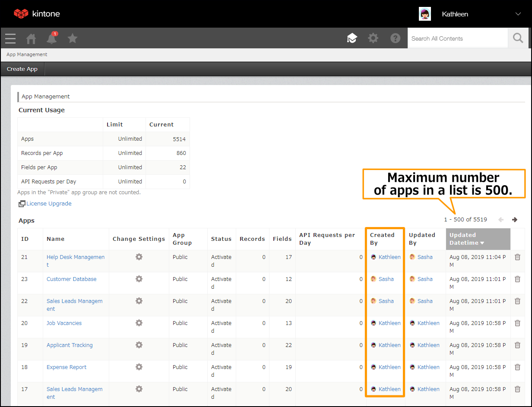This screenshot has width=532, height=407.
Task: Open settings gear for Customer Database app
Action: pos(139,279)
